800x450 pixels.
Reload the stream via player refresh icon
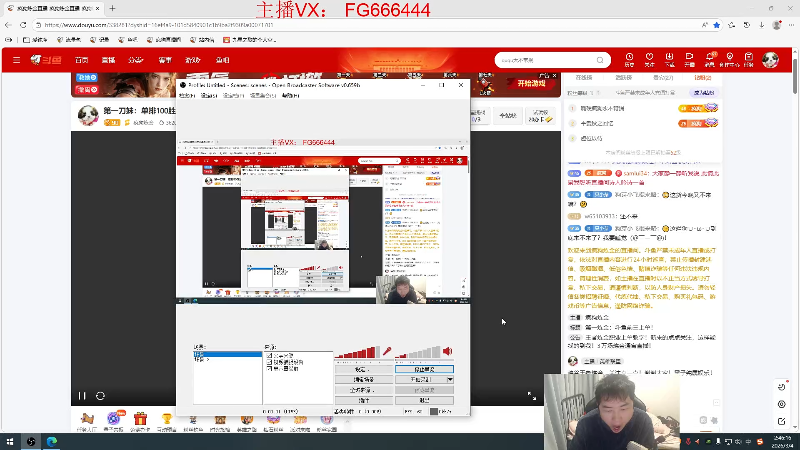coord(101,396)
